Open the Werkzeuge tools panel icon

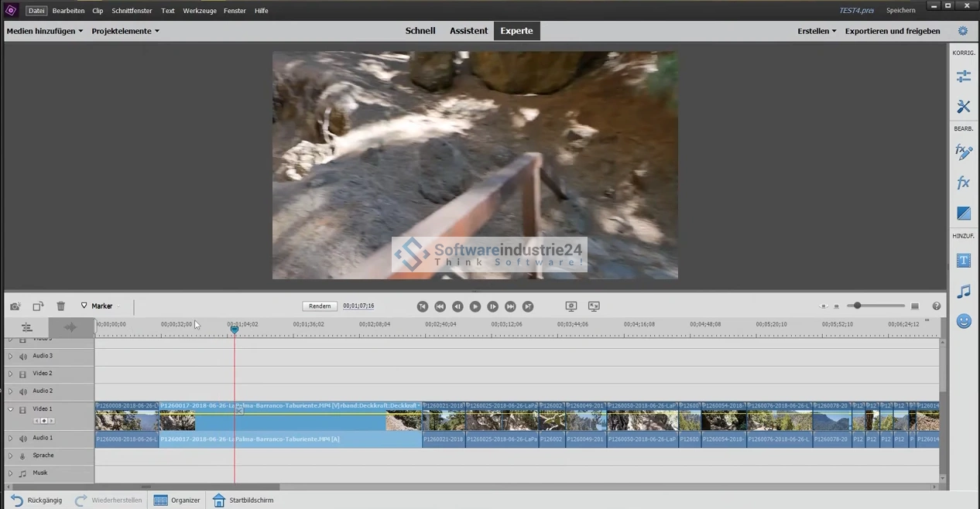(x=963, y=107)
